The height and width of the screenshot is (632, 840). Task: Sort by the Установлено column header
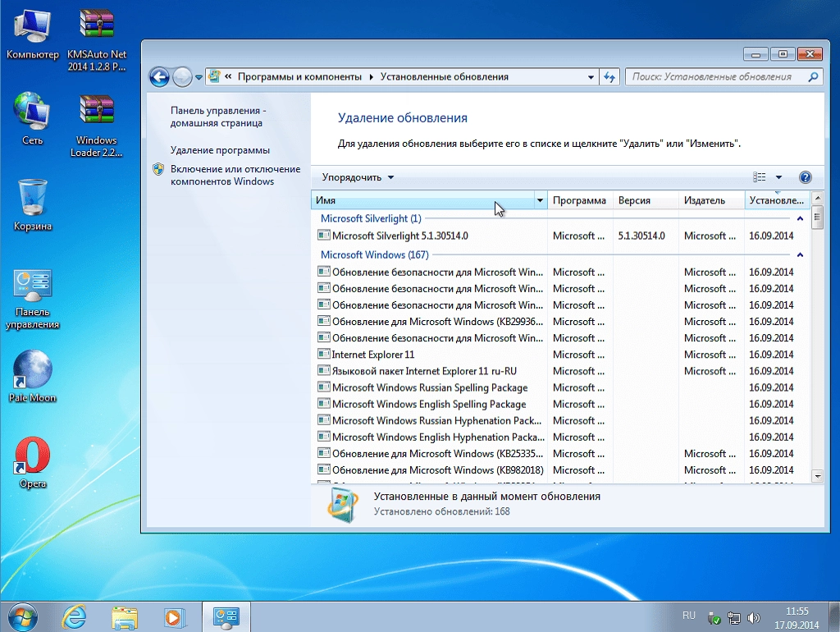[x=777, y=200]
